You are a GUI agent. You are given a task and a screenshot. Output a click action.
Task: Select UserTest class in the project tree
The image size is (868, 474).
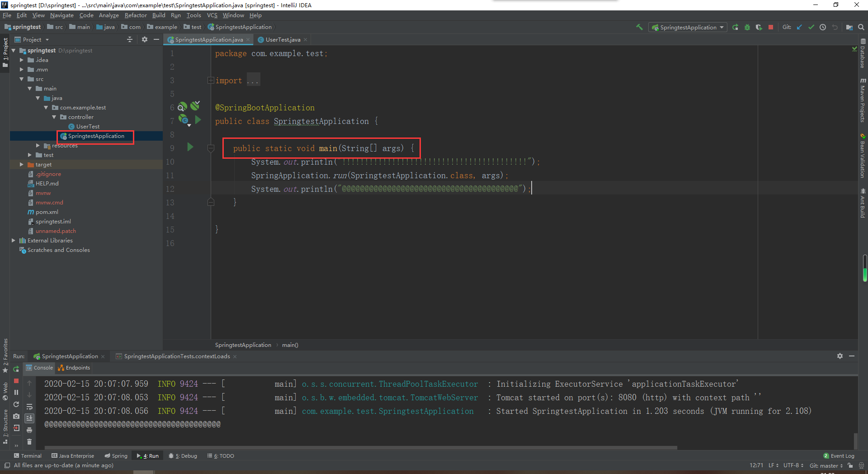point(88,126)
